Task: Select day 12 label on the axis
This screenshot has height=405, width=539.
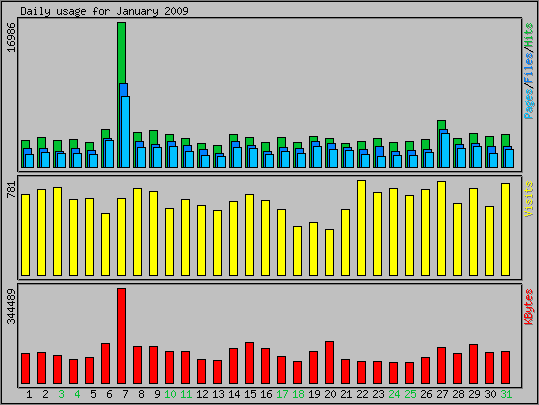Action: pos(202,394)
